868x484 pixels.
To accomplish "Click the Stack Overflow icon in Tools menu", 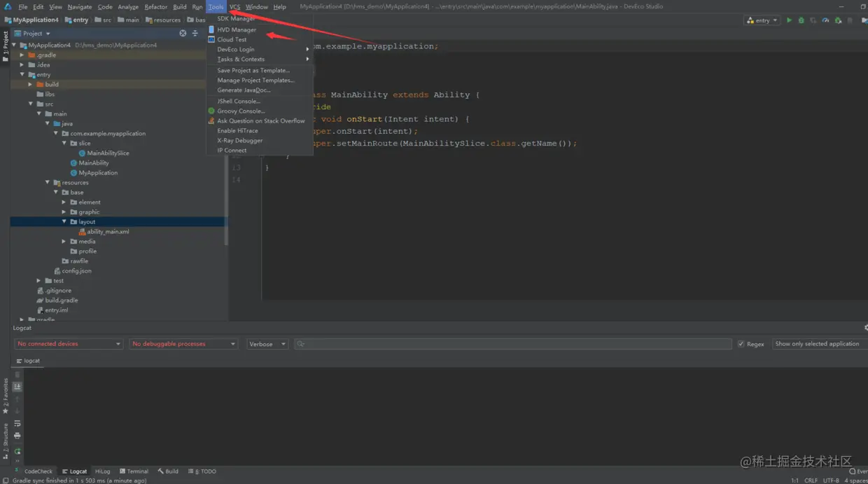I will click(211, 120).
